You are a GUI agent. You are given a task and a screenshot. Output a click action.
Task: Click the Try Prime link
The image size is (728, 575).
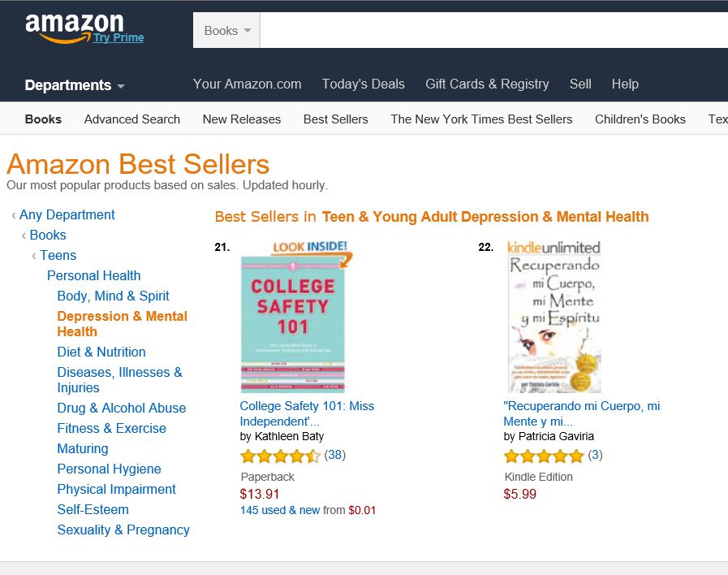pyautogui.click(x=118, y=37)
